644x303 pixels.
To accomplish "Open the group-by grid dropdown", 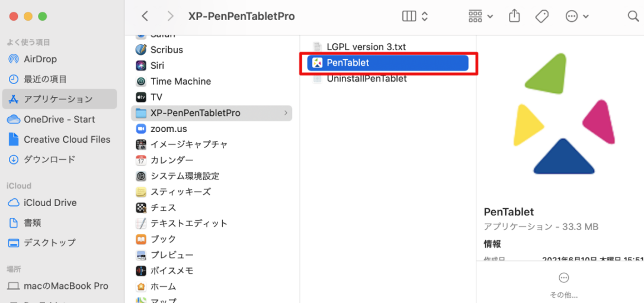I will [x=480, y=17].
